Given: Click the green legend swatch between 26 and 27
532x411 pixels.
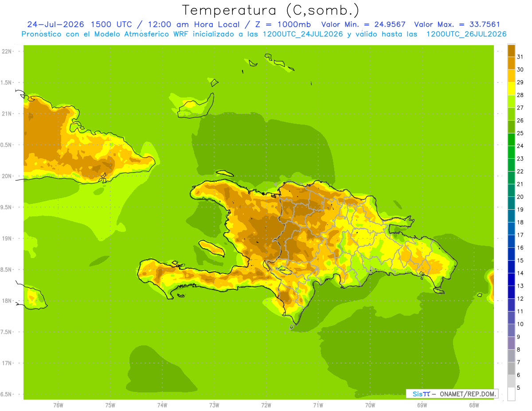Looking at the screenshot, I should pyautogui.click(x=511, y=114).
